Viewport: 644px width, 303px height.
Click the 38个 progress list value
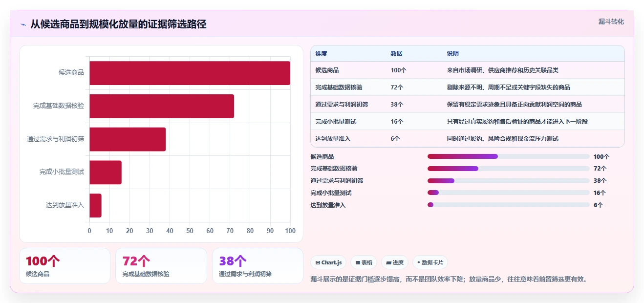coord(600,181)
